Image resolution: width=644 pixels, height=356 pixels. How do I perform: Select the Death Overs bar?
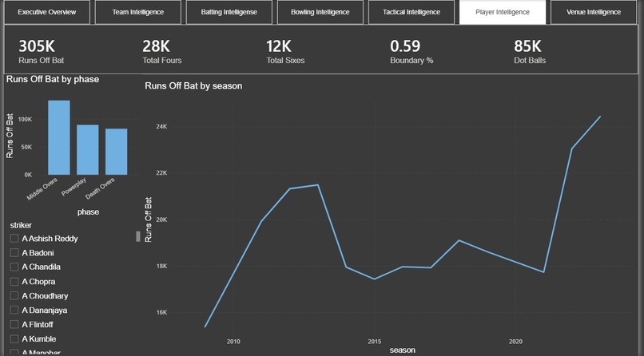pyautogui.click(x=116, y=152)
